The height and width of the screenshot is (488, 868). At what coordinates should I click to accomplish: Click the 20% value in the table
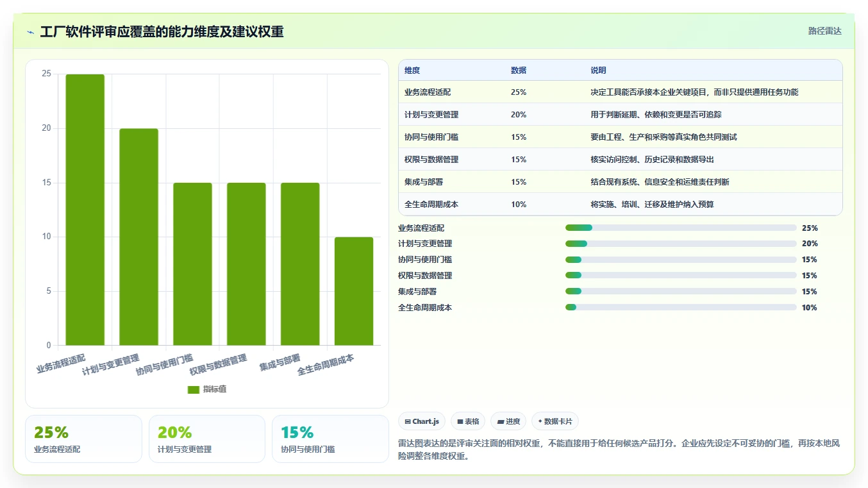pos(519,115)
